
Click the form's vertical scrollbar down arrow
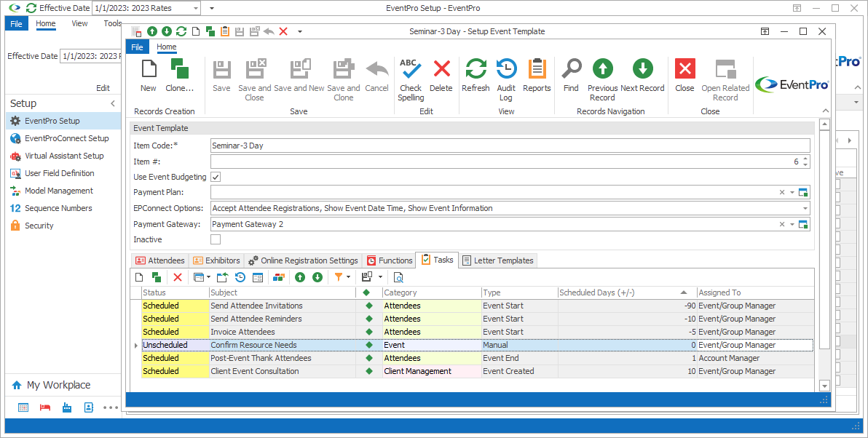[824, 386]
